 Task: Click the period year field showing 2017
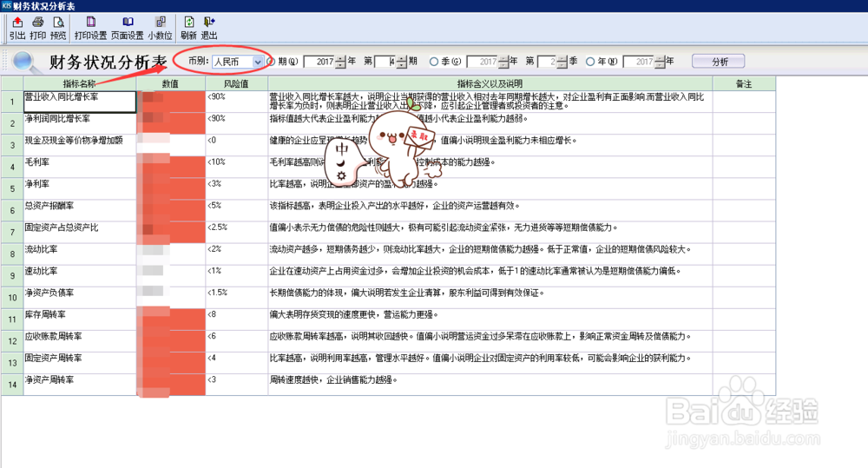pos(320,62)
